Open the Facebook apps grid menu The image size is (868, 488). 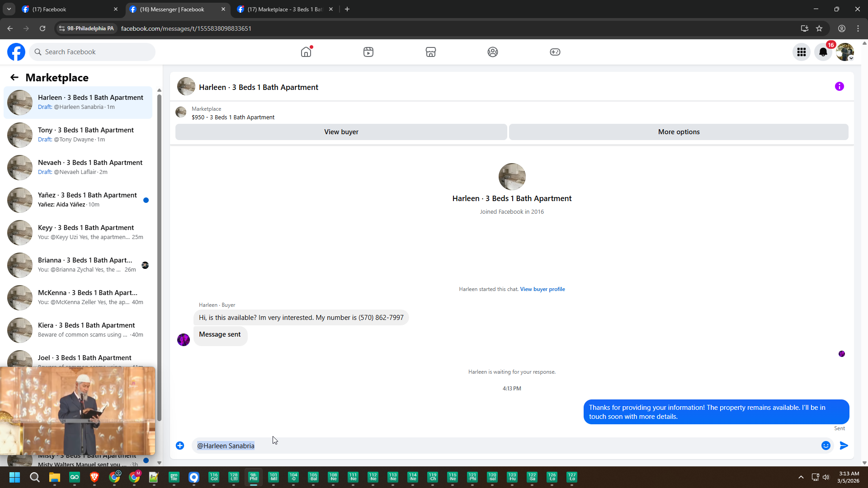point(802,52)
